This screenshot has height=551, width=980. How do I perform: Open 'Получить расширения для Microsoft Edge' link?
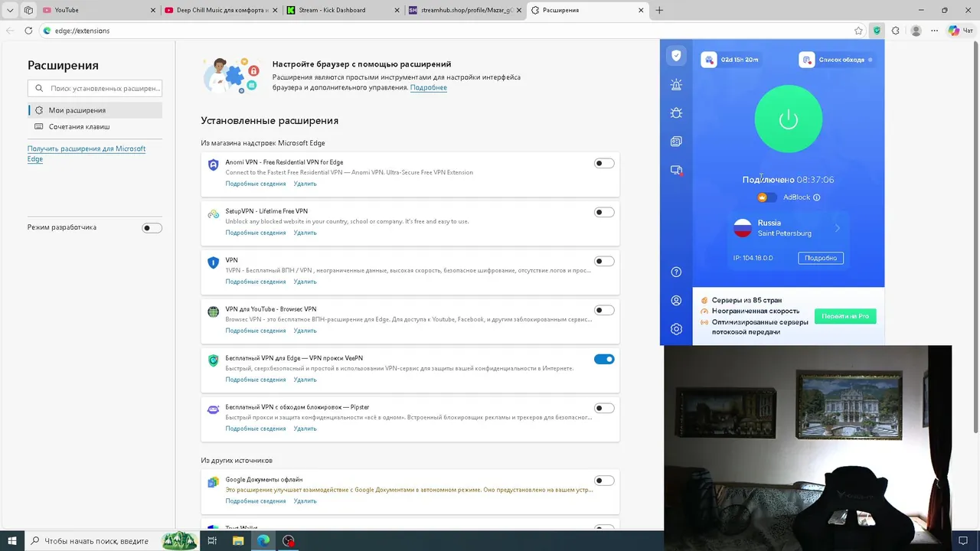(x=87, y=154)
